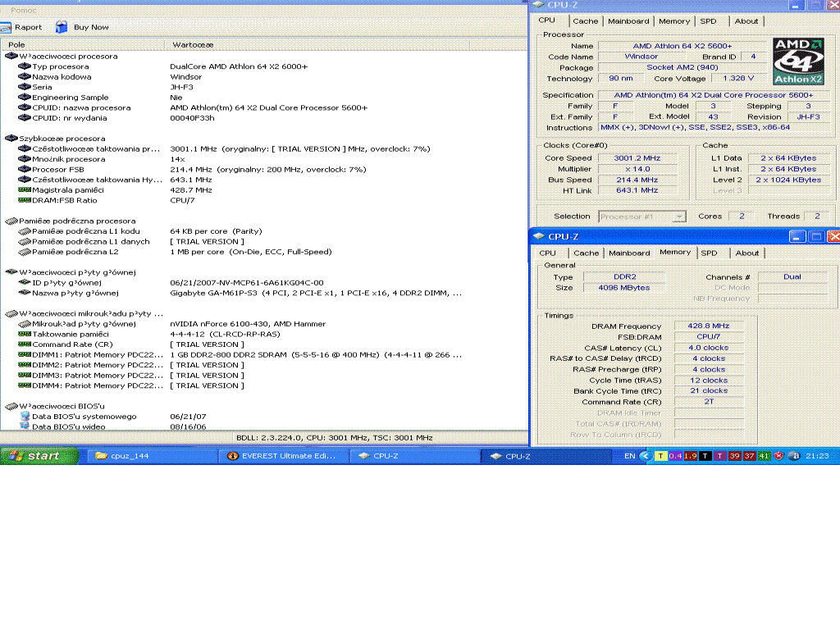Click the Pamięæ podręczna L2 icon
Viewport: 840px width, 620px height.
[24, 252]
